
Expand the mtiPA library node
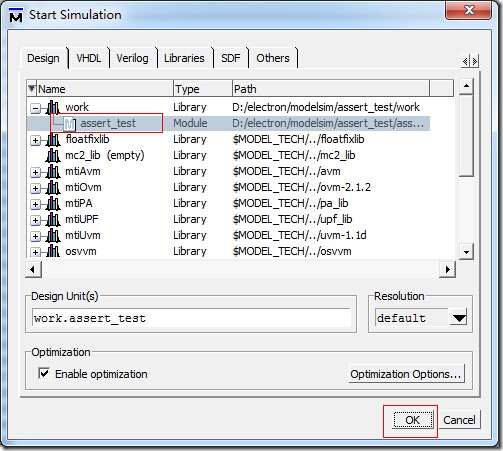(35, 204)
